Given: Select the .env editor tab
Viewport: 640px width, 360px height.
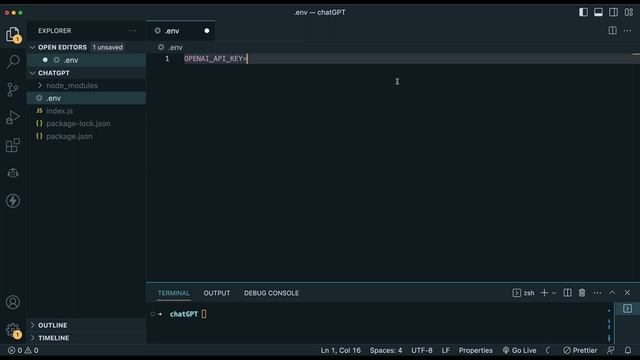Looking at the screenshot, I should tap(181, 31).
